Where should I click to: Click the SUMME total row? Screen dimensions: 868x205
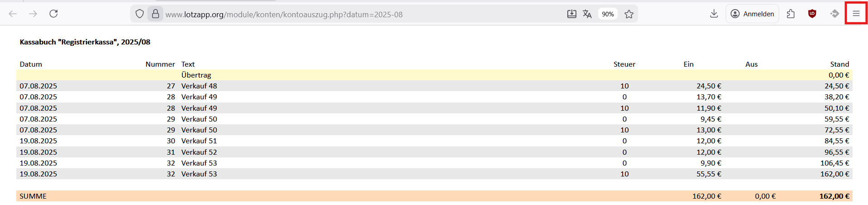point(33,196)
